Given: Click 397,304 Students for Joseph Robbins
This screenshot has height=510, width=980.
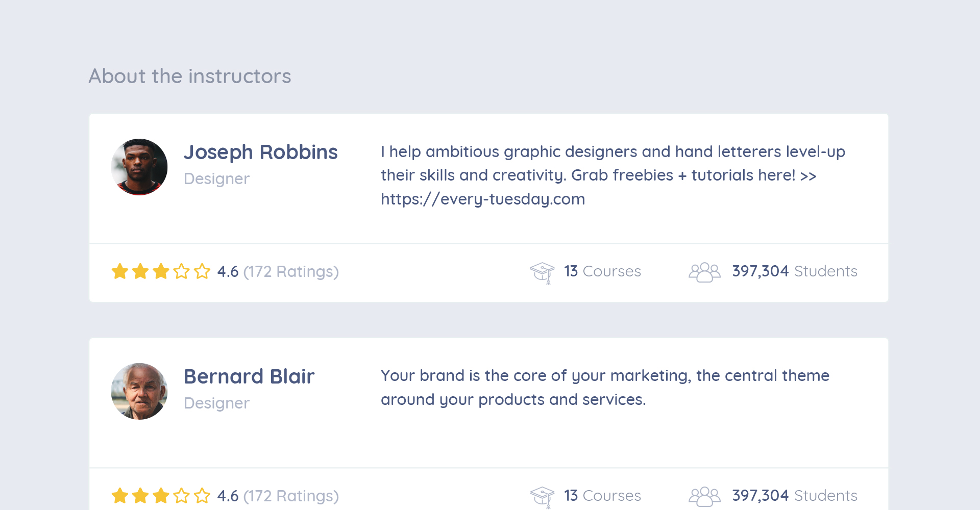Looking at the screenshot, I should click(x=794, y=271).
